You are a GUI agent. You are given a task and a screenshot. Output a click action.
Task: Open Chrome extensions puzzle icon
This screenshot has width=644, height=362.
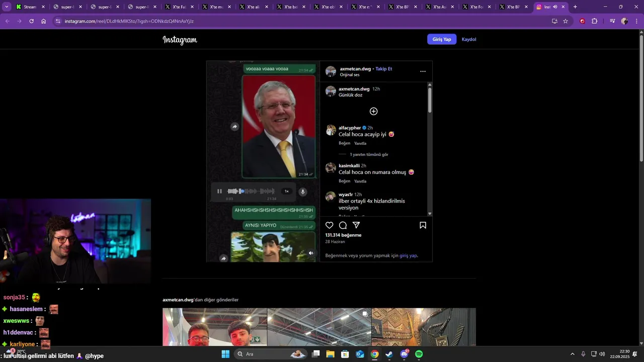click(595, 21)
